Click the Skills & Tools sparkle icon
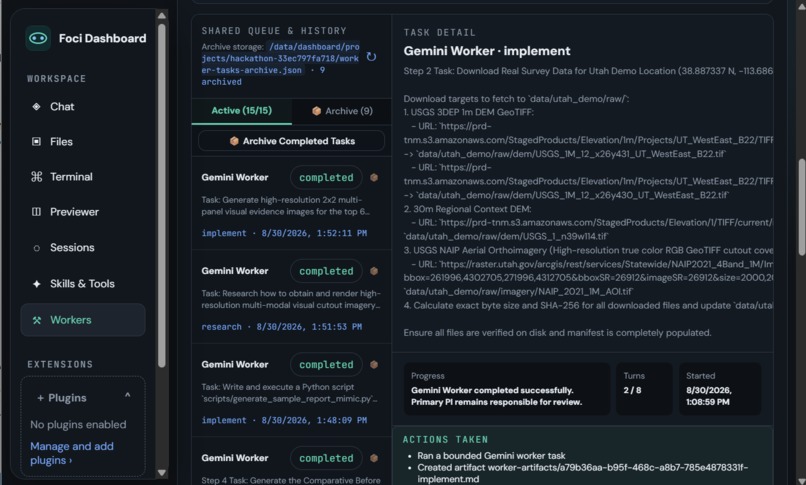The width and height of the screenshot is (806, 485). coord(36,284)
